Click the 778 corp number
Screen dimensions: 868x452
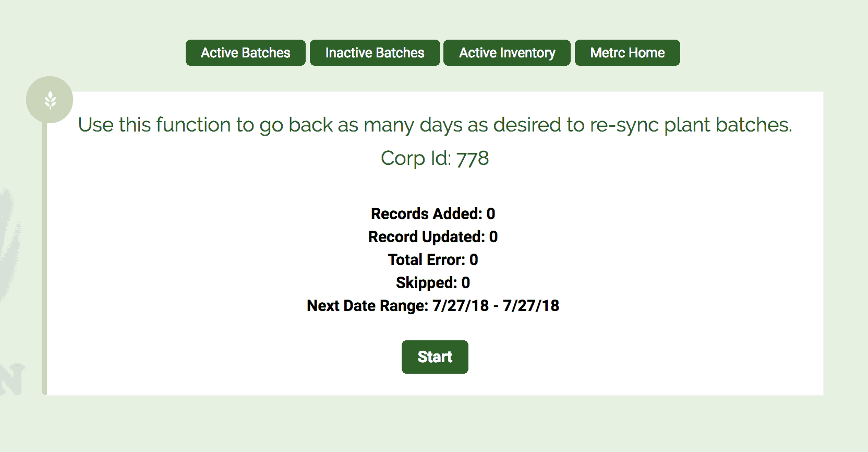(x=473, y=159)
